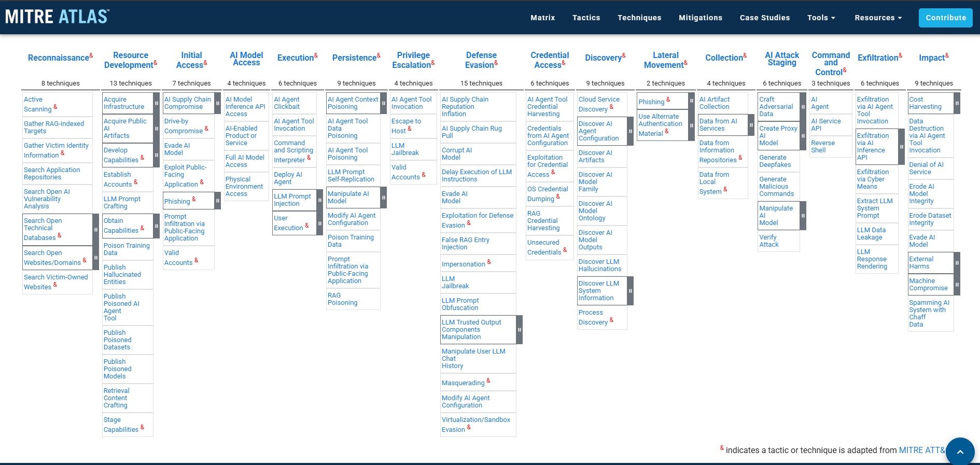Expand Manipulate AI Model sub-techniques under Persistence
Screen dimensions: 980x465
pyautogui.click(x=384, y=198)
